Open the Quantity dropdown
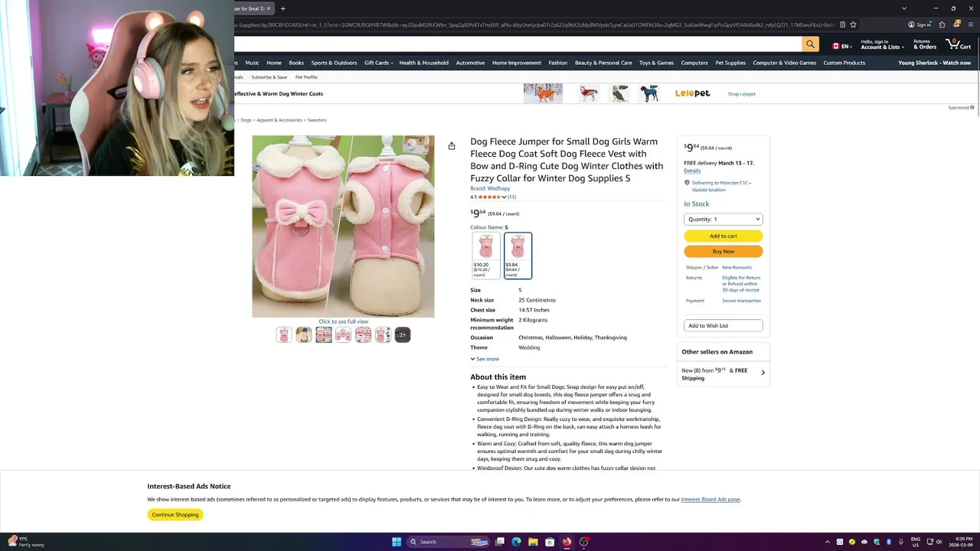980x551 pixels. 724,219
